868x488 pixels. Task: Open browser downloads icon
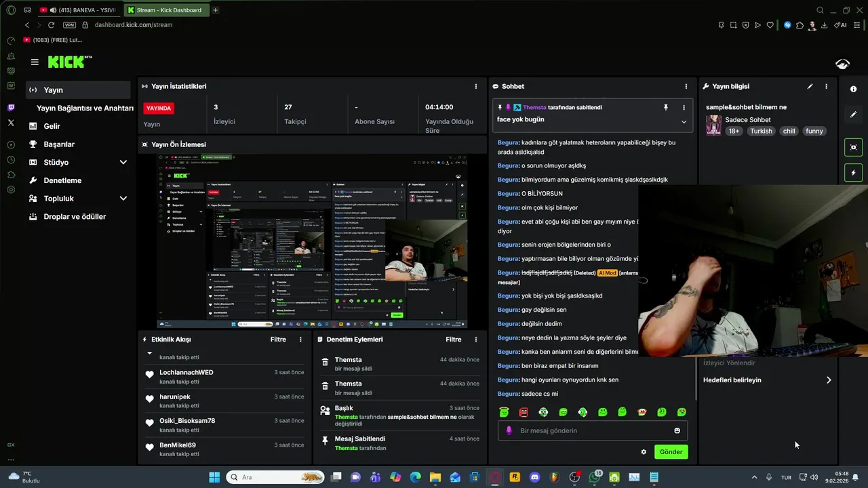[x=824, y=25]
